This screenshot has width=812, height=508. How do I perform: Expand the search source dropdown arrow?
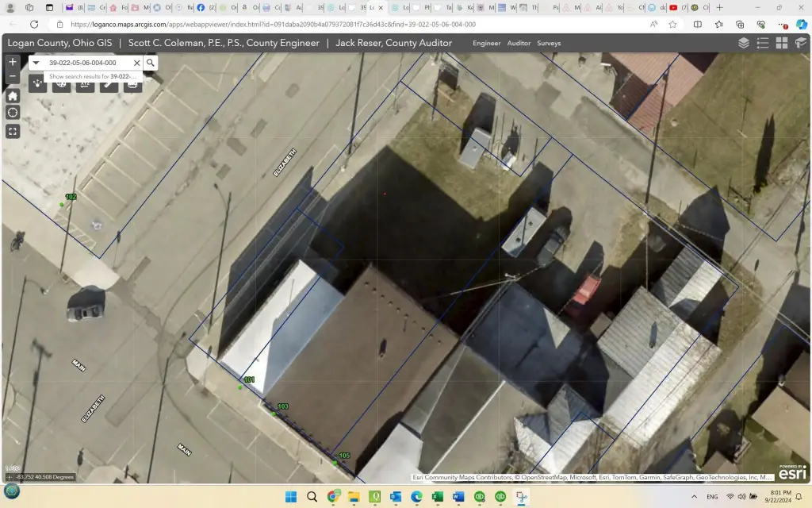pyautogui.click(x=36, y=63)
